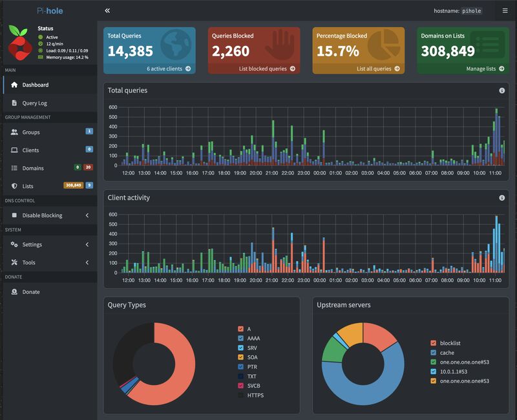Click the Disable Blocking stop icon
Viewport: 517px width, 420px height.
pyautogui.click(x=14, y=215)
